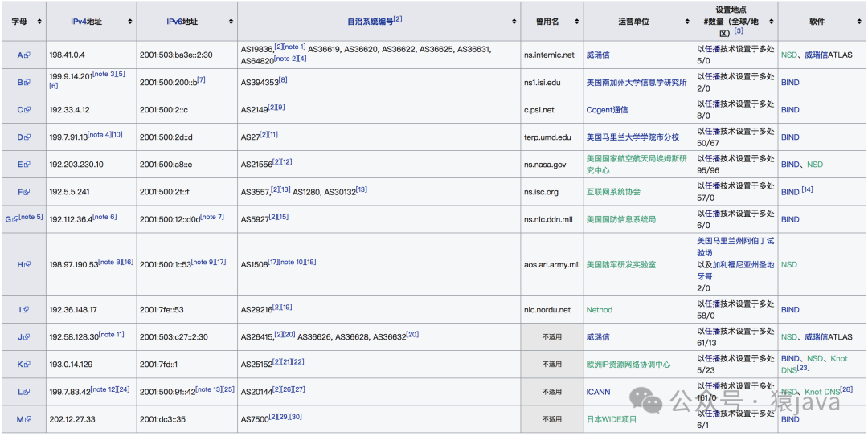Open footnote [note 3] on 199.9.14.201
Viewport: 868px width, 436px height.
pyautogui.click(x=103, y=74)
